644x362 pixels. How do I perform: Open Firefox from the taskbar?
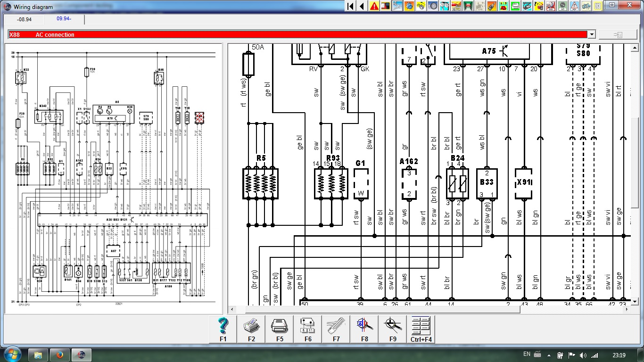[60, 354]
